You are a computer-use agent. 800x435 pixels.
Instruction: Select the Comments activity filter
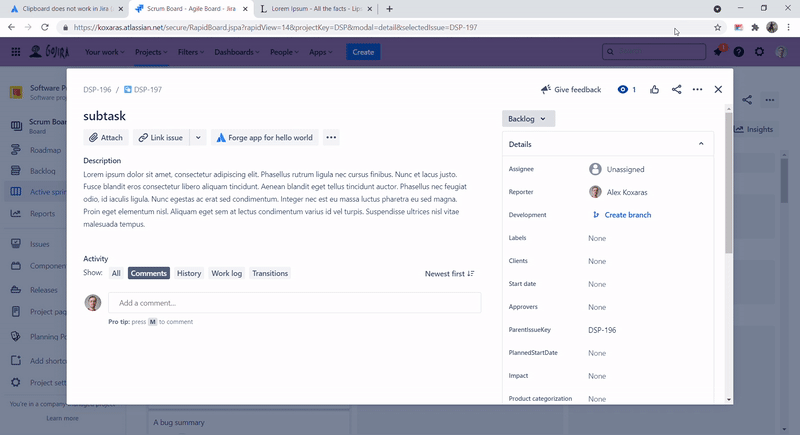pyautogui.click(x=148, y=273)
